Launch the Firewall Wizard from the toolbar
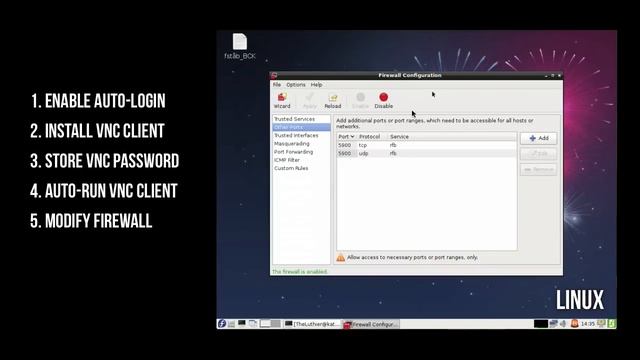This screenshot has height=360, width=640. [282, 100]
